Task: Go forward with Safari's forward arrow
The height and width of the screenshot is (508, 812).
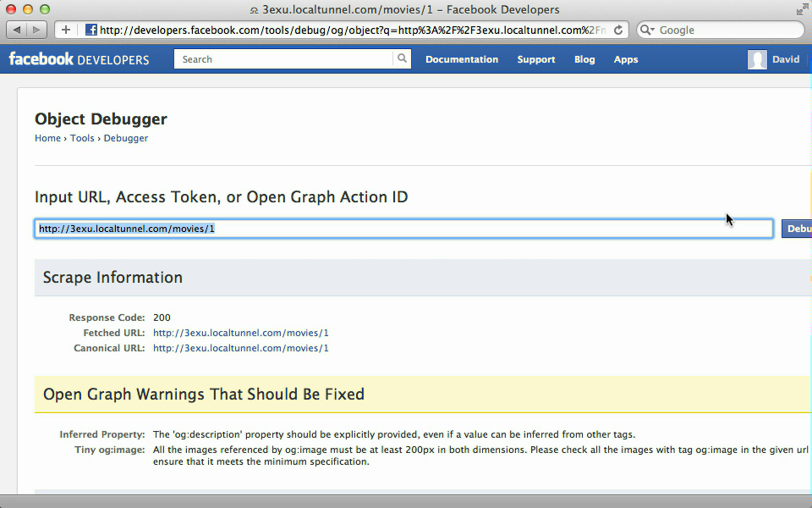Action: coord(36,30)
